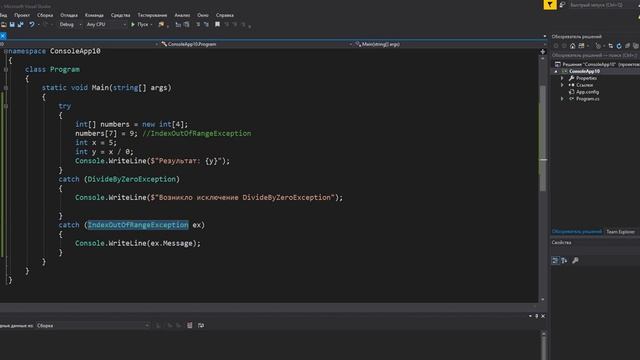
Task: Open the ConsoleApp10.Program class navigation dropdown
Action: click(x=256, y=44)
